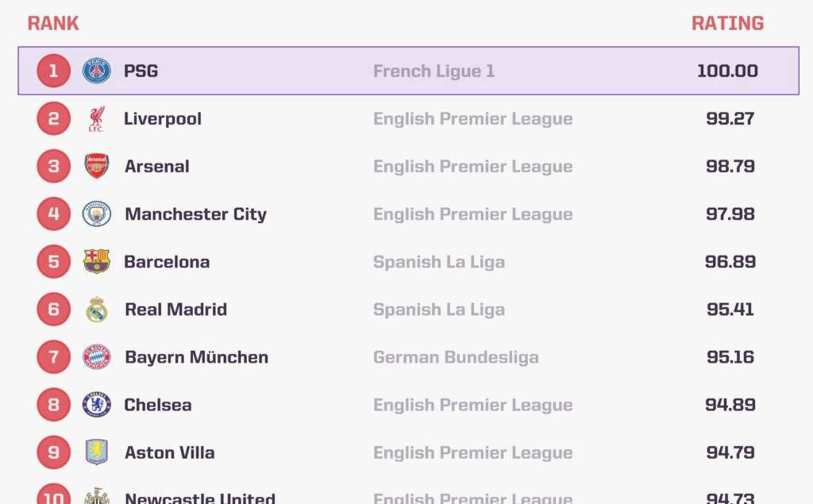
Task: Click the Real Madrid club crest
Action: [96, 310]
